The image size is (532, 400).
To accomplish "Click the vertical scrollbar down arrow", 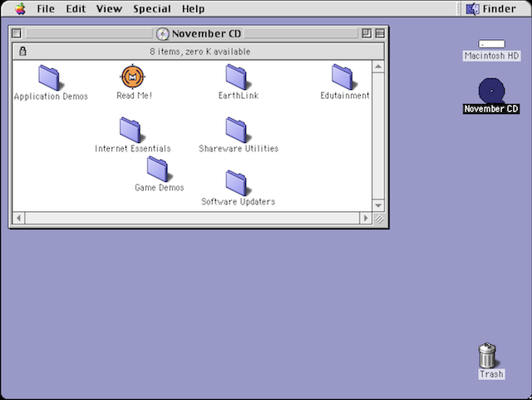I will (x=378, y=205).
